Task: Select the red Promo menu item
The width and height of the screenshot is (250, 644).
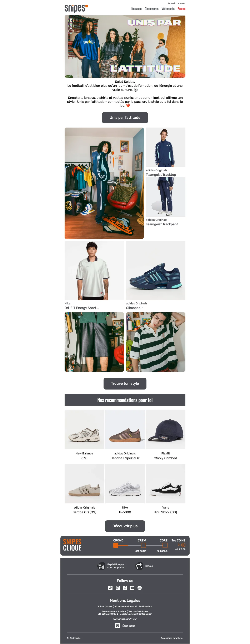Action: pos(181,9)
